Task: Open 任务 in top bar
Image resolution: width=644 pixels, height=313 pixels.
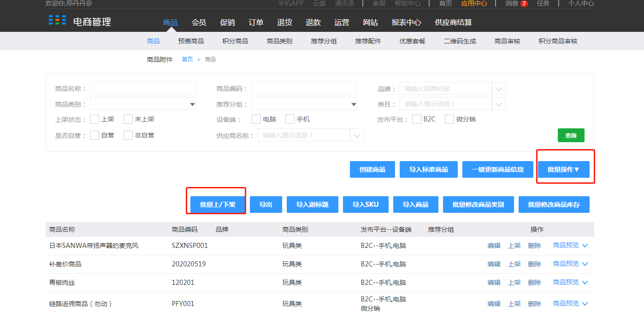Action: [543, 3]
